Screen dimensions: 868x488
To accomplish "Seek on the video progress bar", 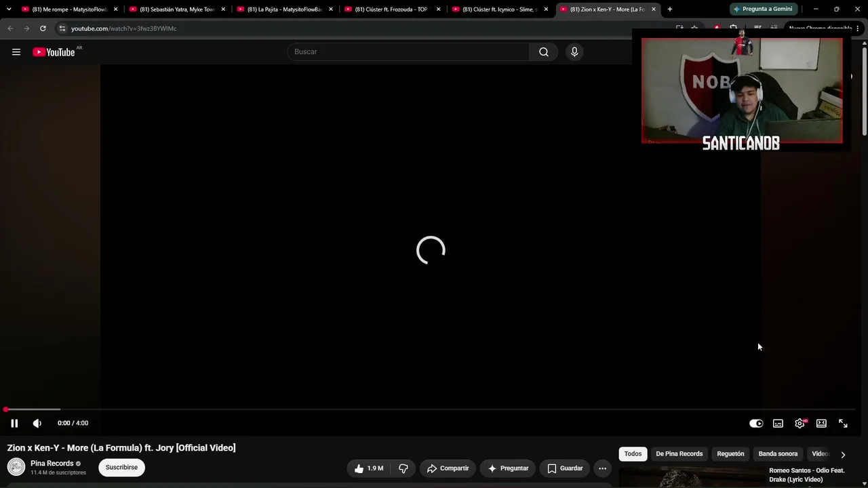I will click(x=431, y=409).
